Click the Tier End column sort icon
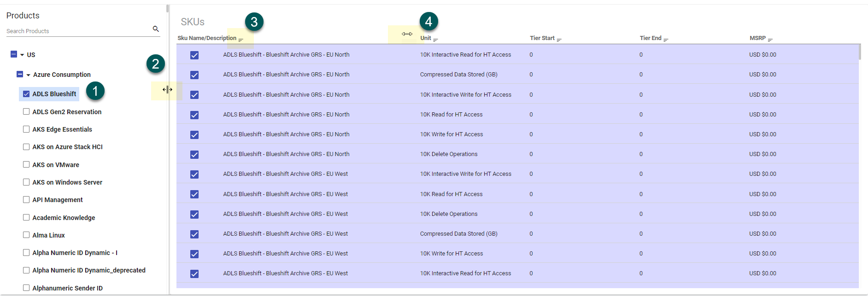 tap(666, 40)
